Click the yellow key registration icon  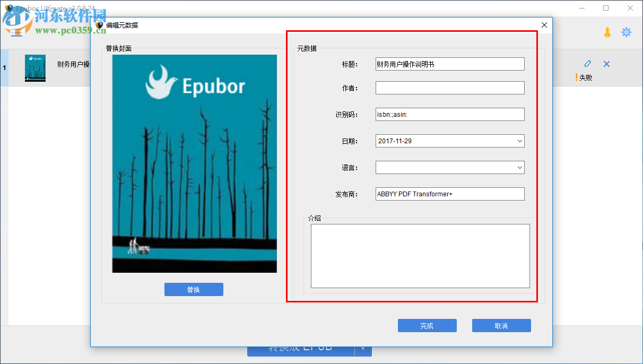(x=606, y=32)
